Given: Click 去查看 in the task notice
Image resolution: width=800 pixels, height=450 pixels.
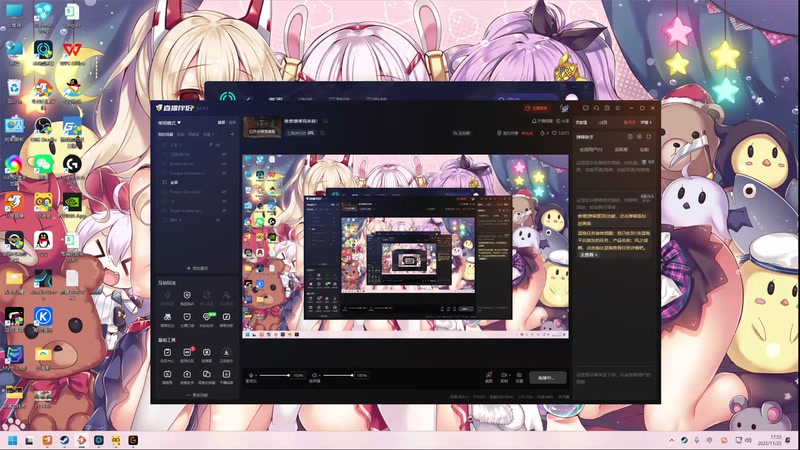Looking at the screenshot, I should tap(588, 255).
